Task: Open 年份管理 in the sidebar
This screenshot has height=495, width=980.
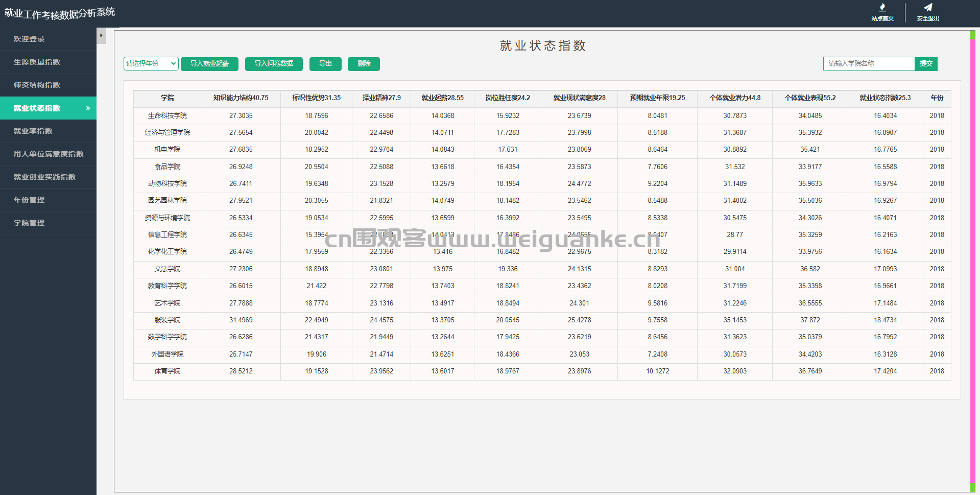Action: click(48, 200)
